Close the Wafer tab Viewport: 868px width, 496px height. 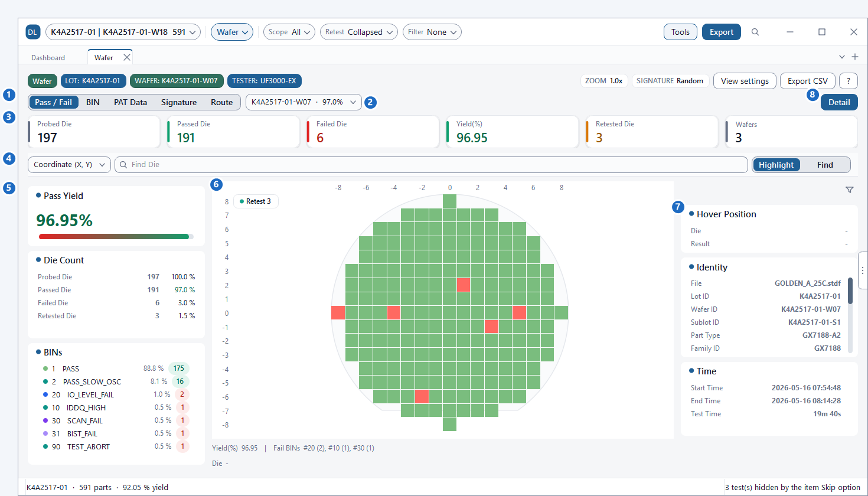tap(126, 57)
